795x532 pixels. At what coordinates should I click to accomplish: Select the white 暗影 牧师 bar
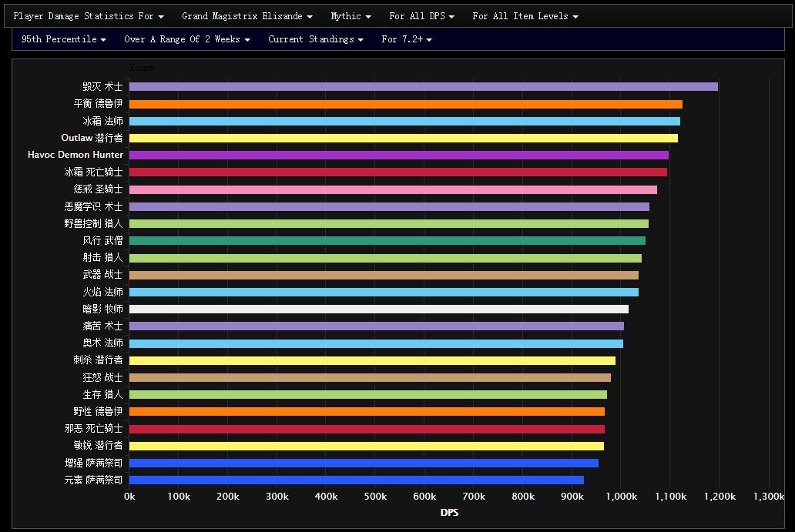(x=378, y=309)
